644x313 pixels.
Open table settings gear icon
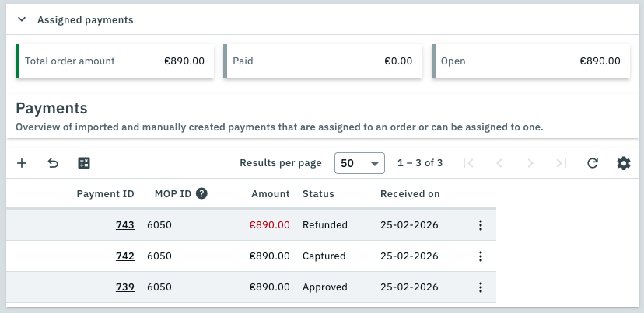click(x=623, y=163)
